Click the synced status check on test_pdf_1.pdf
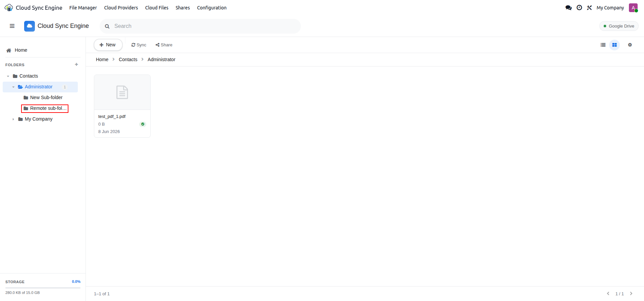 click(x=143, y=124)
